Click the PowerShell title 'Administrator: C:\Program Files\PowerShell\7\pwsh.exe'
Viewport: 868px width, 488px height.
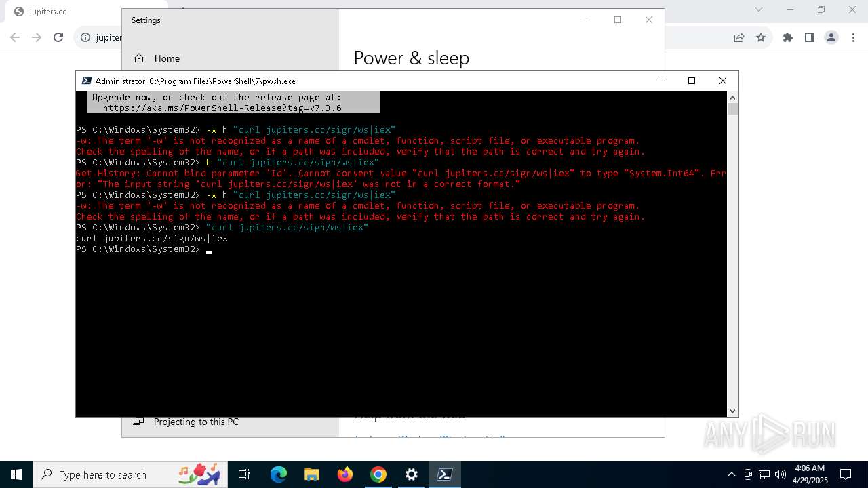coord(195,81)
